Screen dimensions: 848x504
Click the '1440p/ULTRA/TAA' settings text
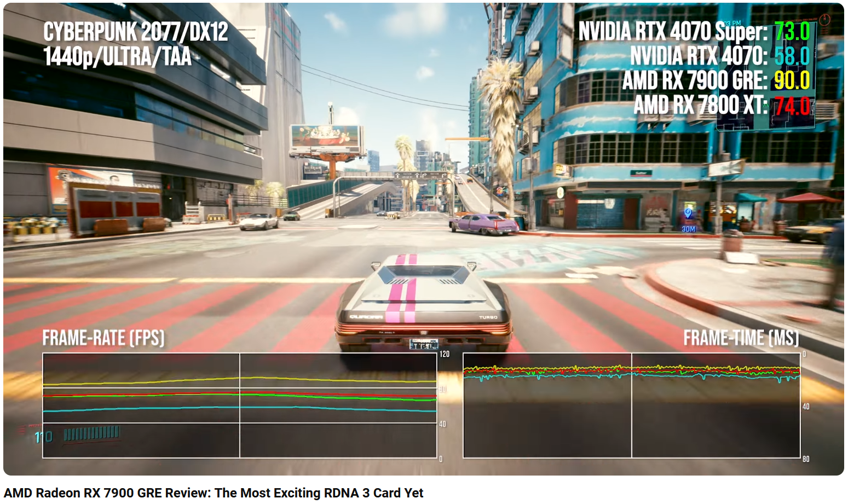pyautogui.click(x=117, y=56)
